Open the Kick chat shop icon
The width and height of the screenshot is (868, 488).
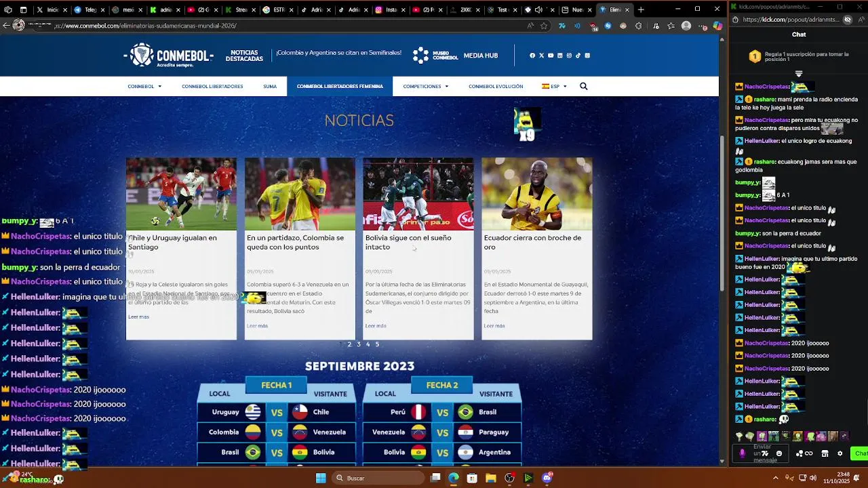click(825, 453)
